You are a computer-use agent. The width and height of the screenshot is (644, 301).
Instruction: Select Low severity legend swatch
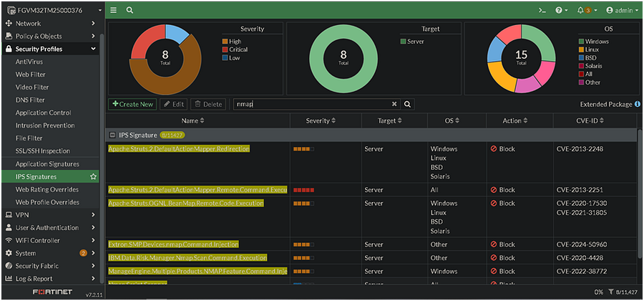click(x=225, y=58)
